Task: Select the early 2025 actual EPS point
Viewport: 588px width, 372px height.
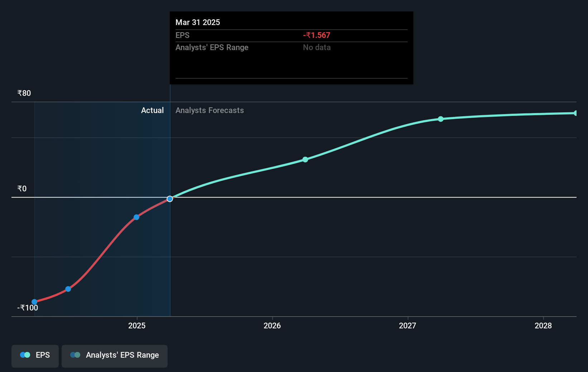Action: [x=136, y=217]
